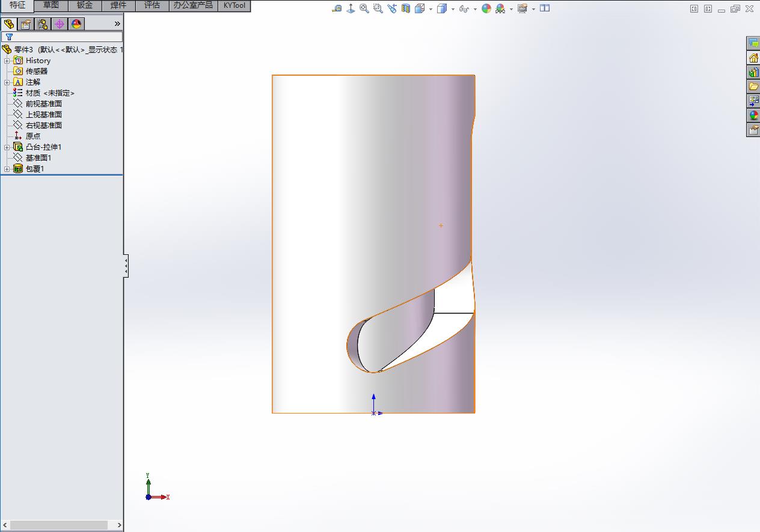Expand more manager tabs with double chevron
This screenshot has height=532, width=760.
click(117, 24)
